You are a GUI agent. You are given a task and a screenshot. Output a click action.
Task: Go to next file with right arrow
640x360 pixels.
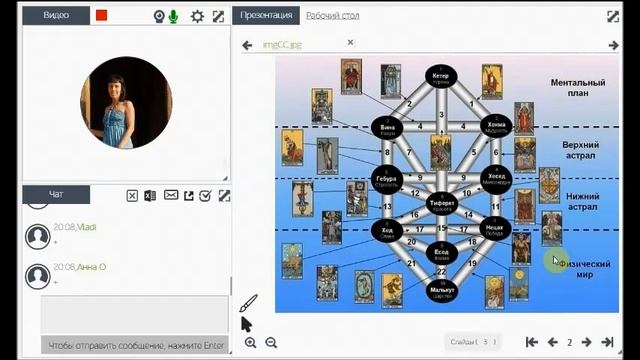613,45
